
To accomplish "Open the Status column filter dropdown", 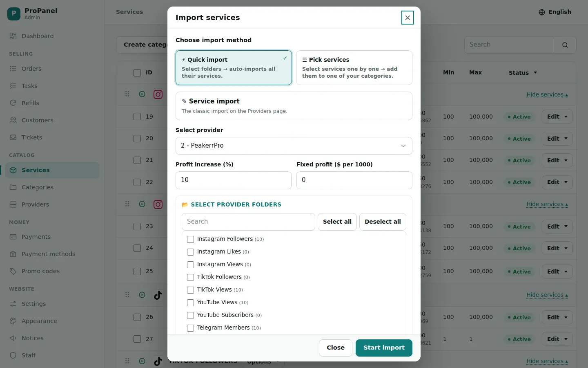I will pos(523,73).
